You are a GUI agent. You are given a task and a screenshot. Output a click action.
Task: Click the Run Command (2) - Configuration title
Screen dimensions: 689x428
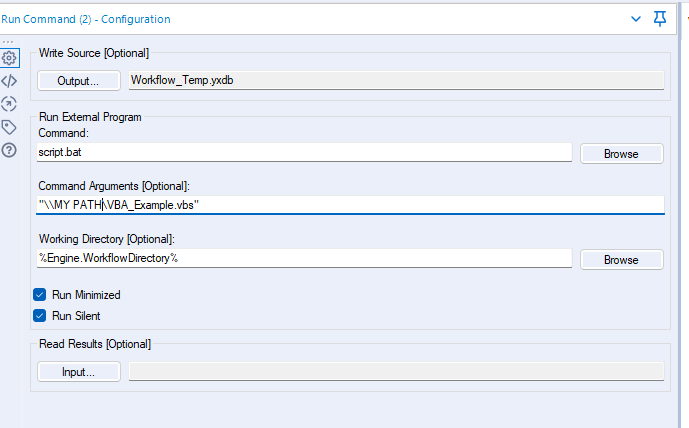coord(86,19)
